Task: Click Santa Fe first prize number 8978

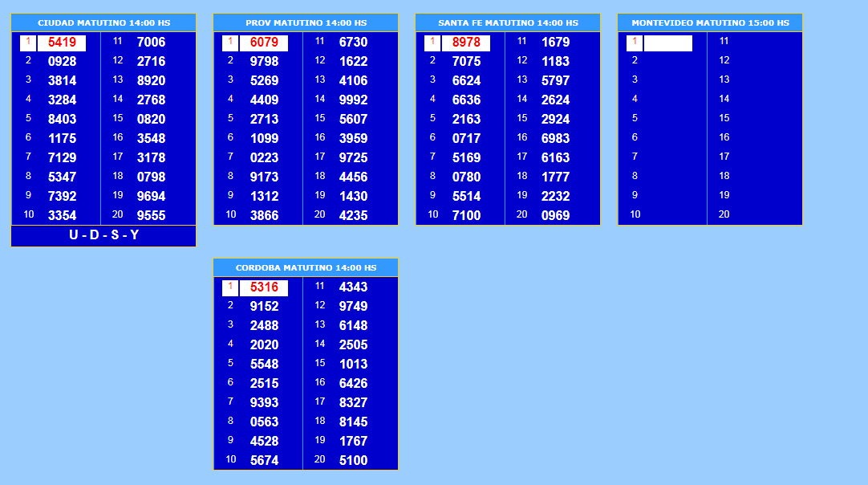Action: (466, 43)
